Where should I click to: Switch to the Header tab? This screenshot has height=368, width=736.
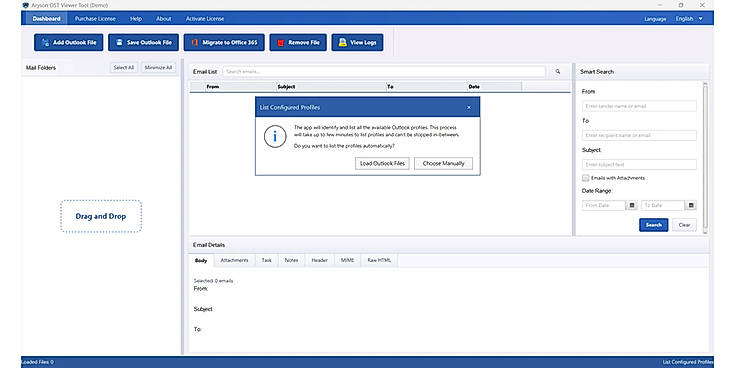[320, 261]
